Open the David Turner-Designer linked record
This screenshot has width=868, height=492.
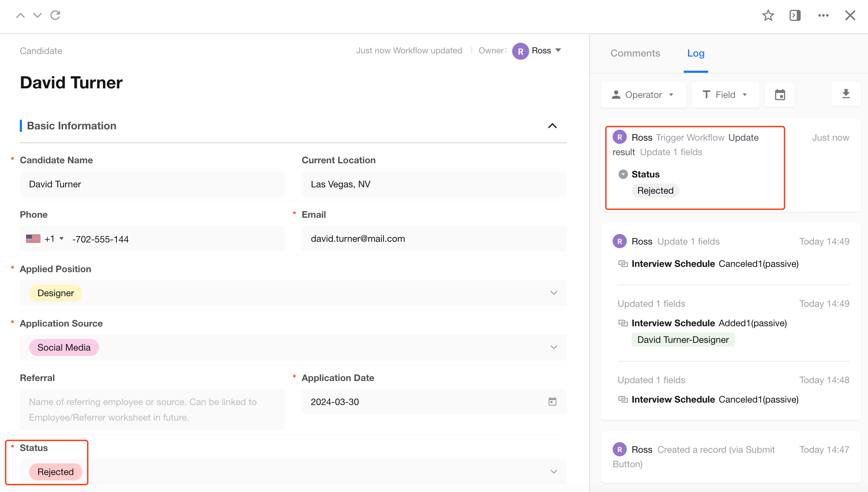(x=683, y=340)
